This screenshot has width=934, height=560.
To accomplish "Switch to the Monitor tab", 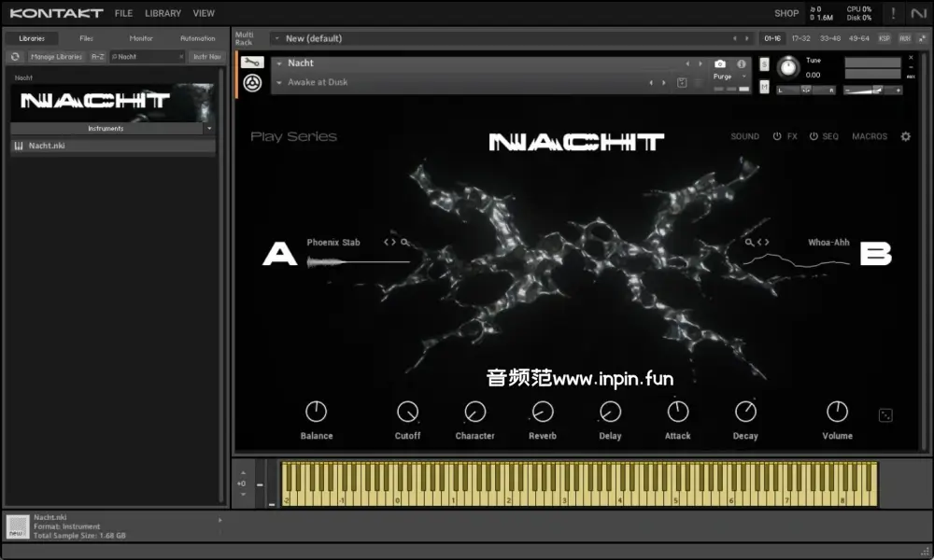I will 141,38.
